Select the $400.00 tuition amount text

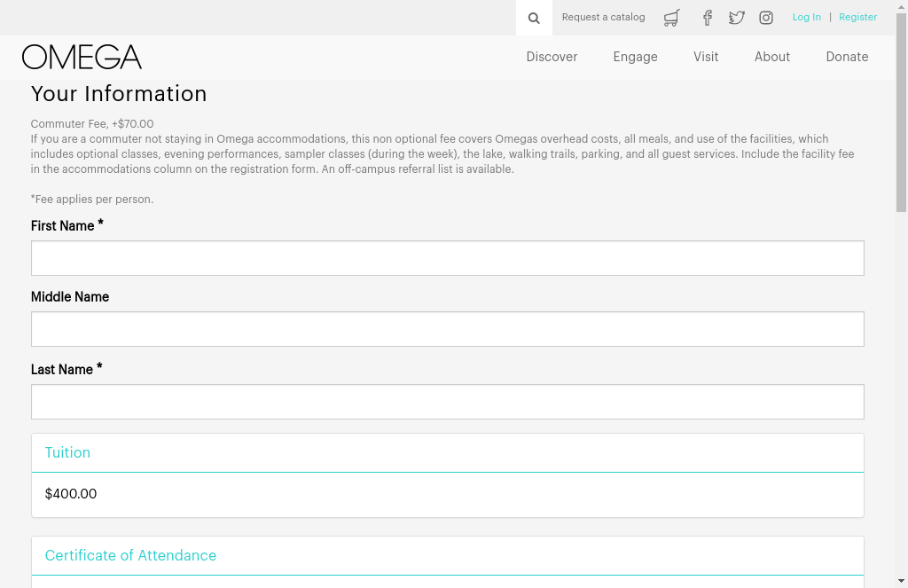coord(71,494)
